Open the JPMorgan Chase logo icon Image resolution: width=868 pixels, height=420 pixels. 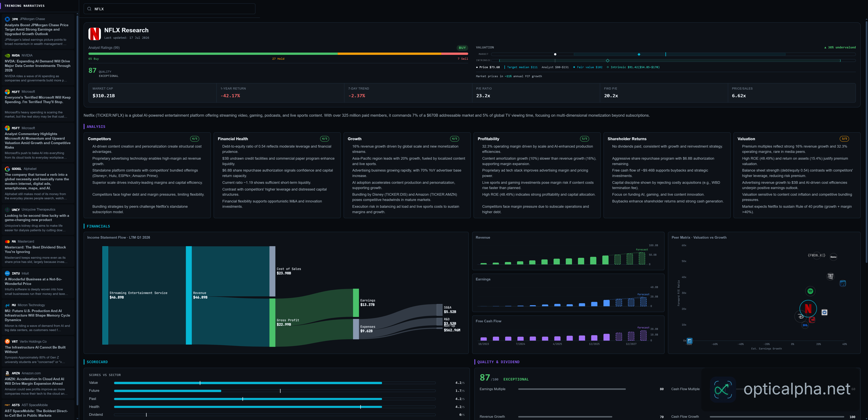[x=7, y=19]
